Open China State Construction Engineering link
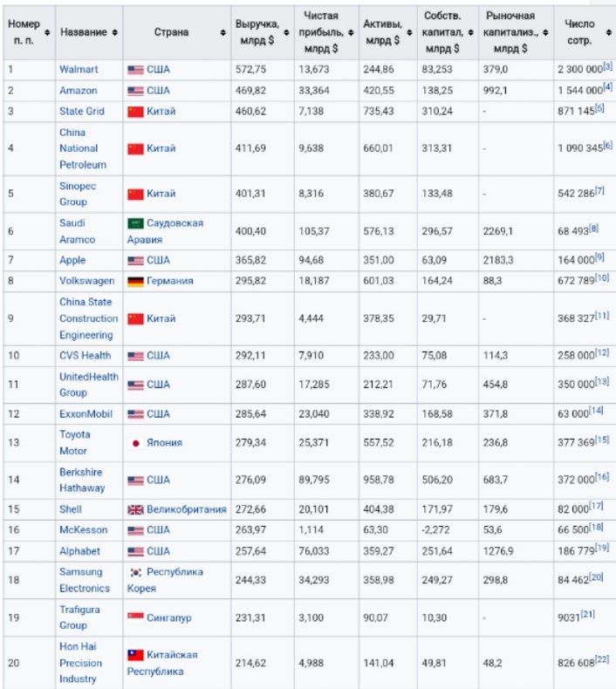 tap(88, 318)
